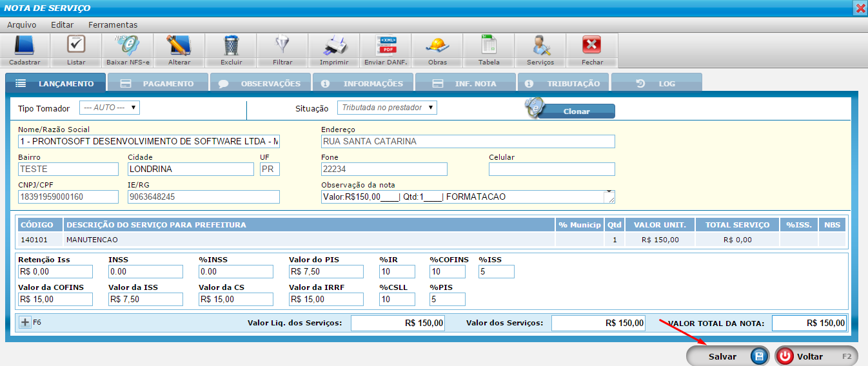Click the INSS value field

(146, 271)
